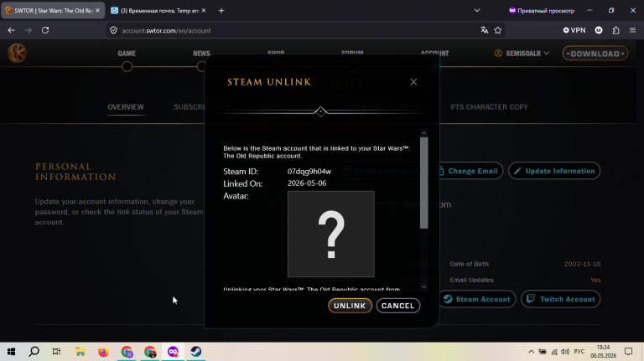
Task: Click the battery tray icon
Action: tap(543, 352)
